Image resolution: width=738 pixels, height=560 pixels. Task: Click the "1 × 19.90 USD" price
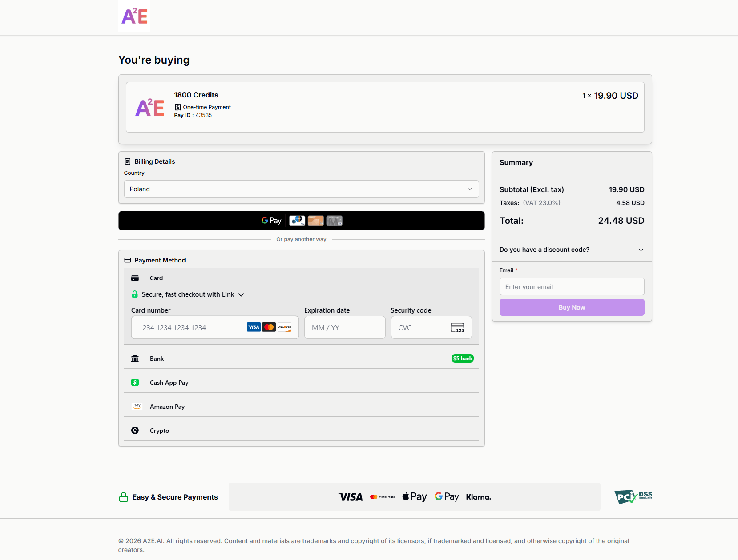tap(610, 96)
